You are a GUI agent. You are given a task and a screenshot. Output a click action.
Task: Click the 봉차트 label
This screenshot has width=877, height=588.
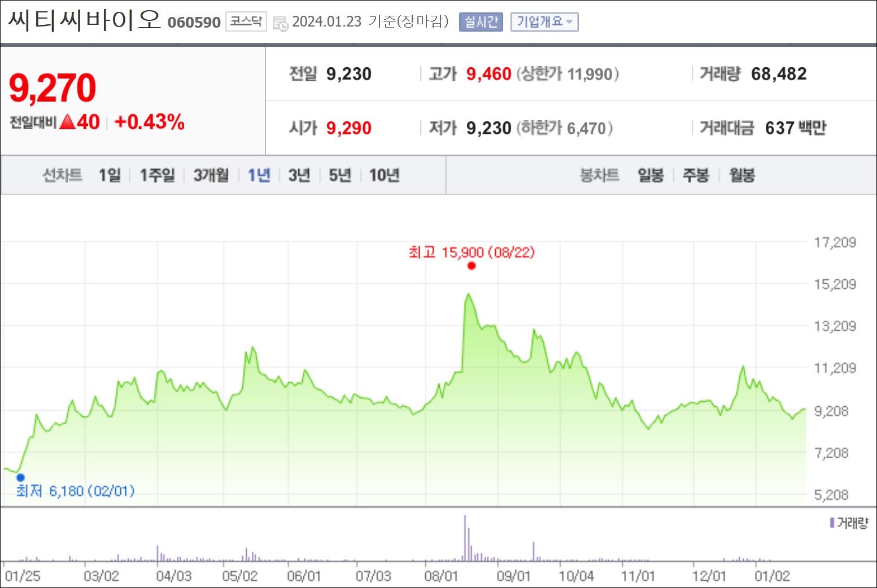tap(599, 175)
